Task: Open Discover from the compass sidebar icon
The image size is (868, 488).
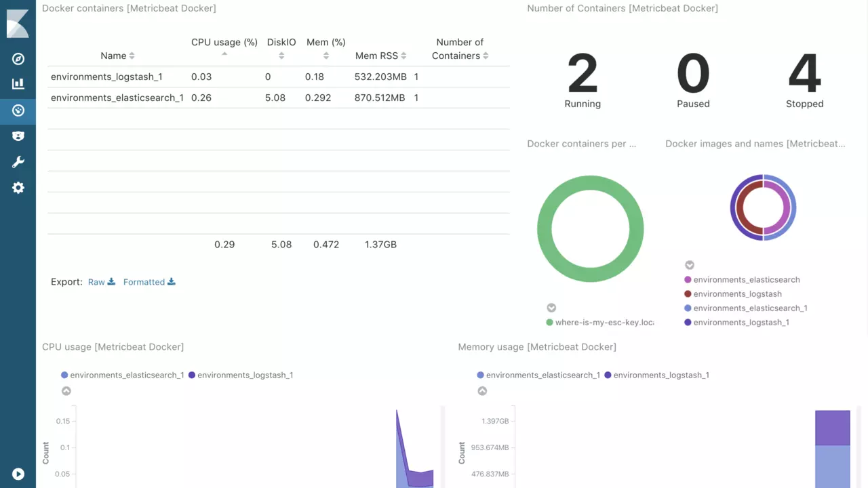Action: click(18, 59)
